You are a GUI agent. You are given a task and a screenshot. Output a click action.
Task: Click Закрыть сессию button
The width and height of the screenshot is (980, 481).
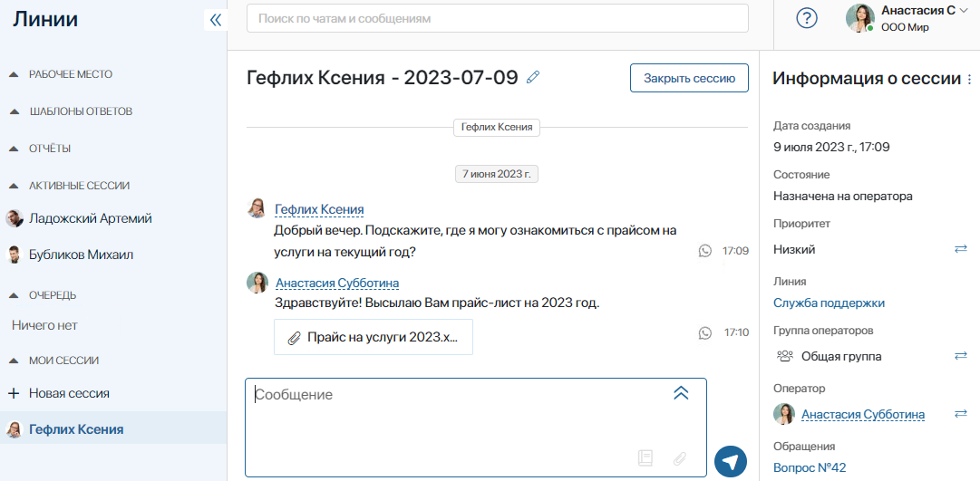(689, 78)
